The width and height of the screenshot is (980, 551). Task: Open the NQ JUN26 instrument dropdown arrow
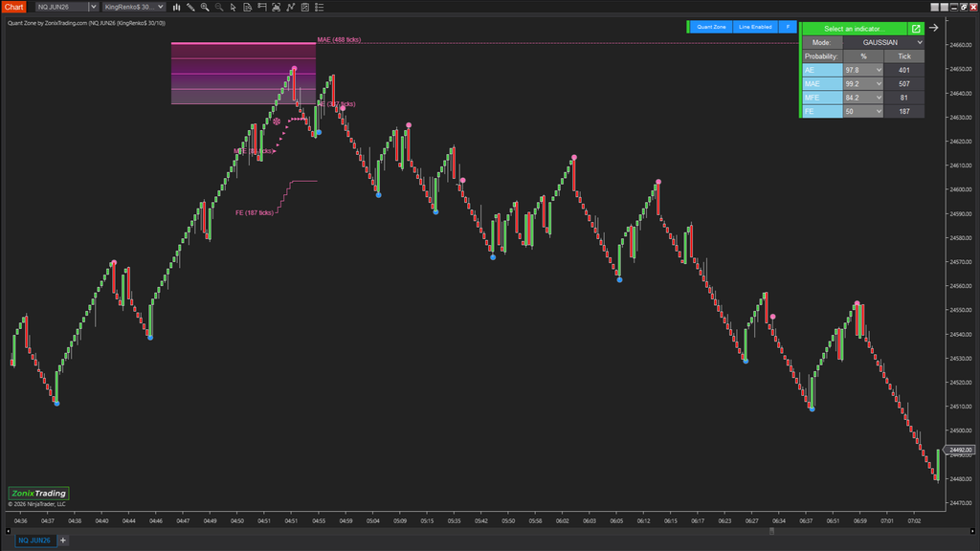93,7
